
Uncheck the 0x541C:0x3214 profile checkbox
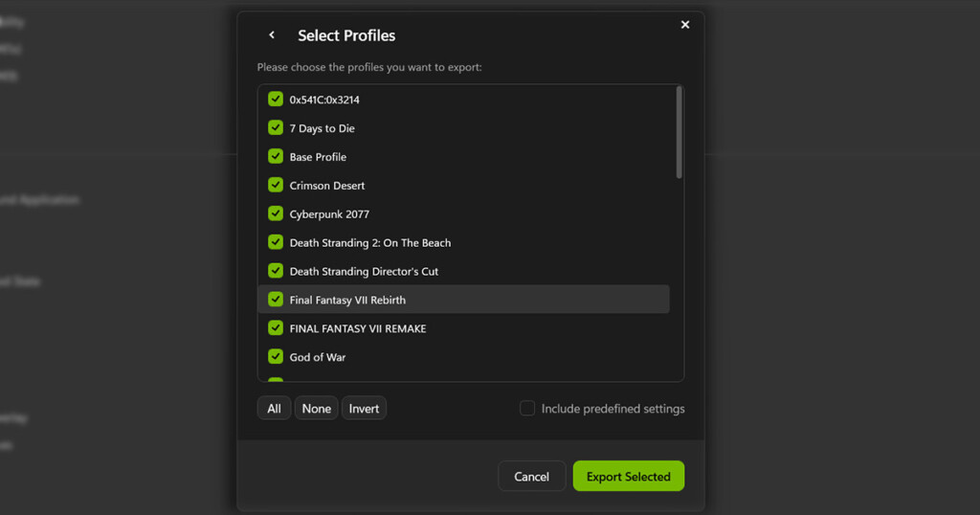(x=276, y=99)
